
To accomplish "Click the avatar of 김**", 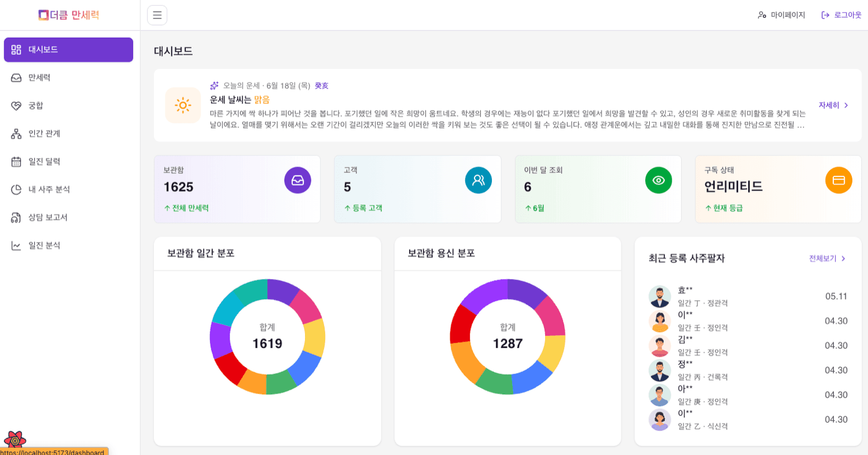I will 660,346.
